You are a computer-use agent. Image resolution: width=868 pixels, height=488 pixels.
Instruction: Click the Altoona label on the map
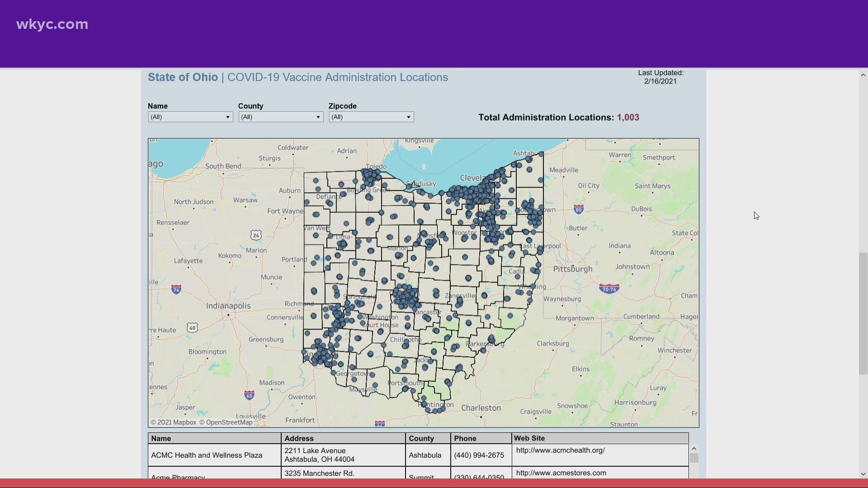pos(662,253)
